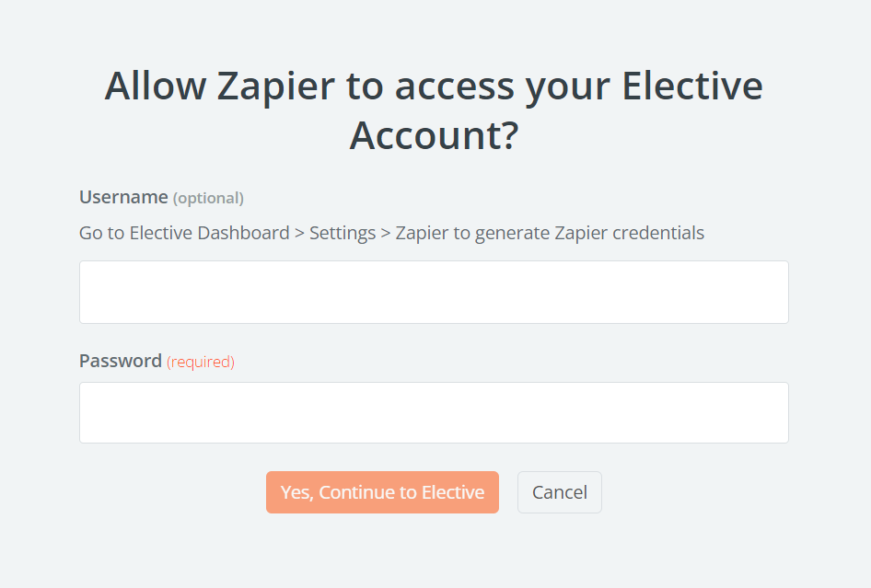Click Settings in the instruction path
This screenshot has height=588, width=871.
(x=343, y=233)
